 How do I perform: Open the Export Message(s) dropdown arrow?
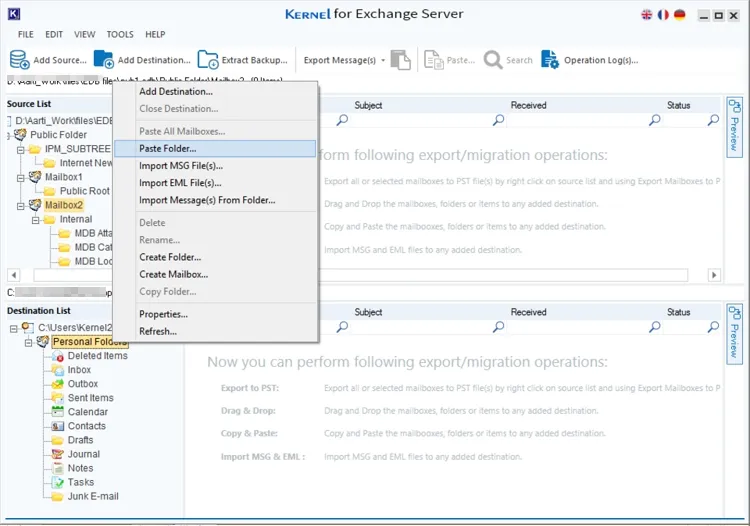pyautogui.click(x=383, y=60)
